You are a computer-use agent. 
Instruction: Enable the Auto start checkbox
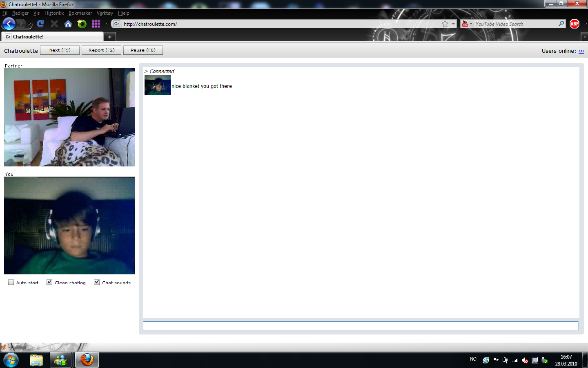tap(11, 282)
